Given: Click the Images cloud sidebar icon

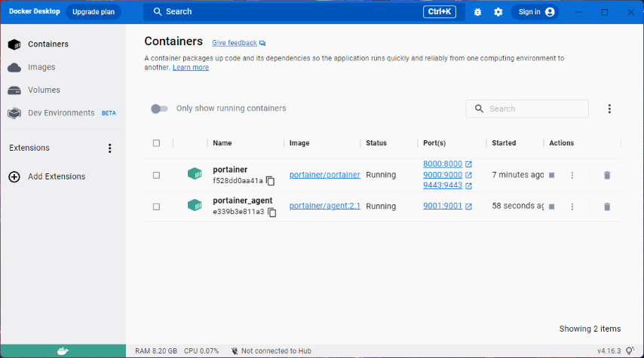Looking at the screenshot, I should point(14,67).
